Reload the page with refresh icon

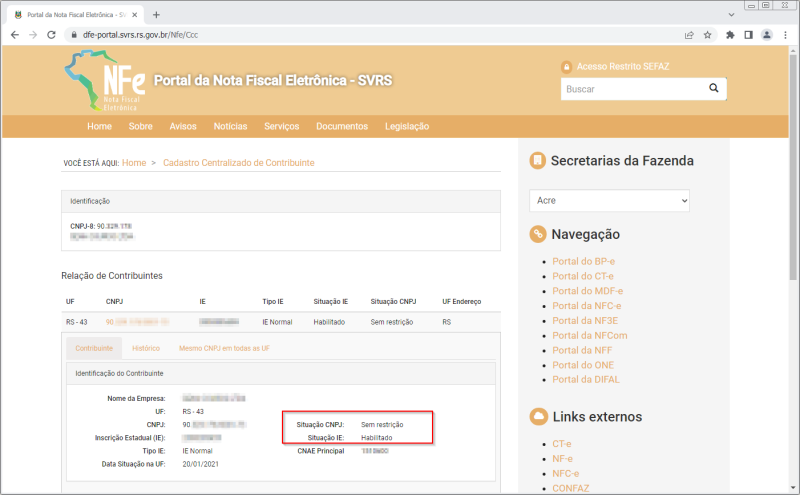[x=51, y=35]
